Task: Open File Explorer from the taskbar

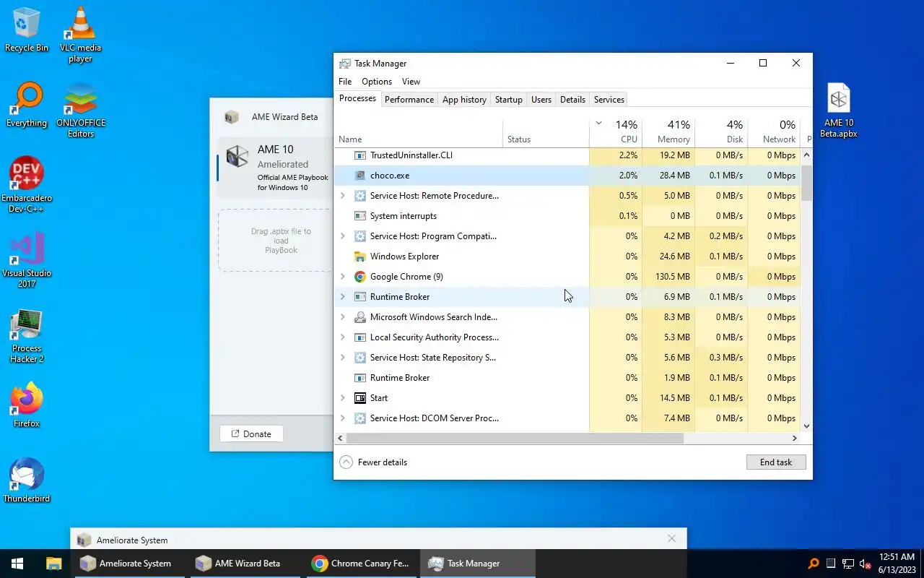Action: coord(53,564)
